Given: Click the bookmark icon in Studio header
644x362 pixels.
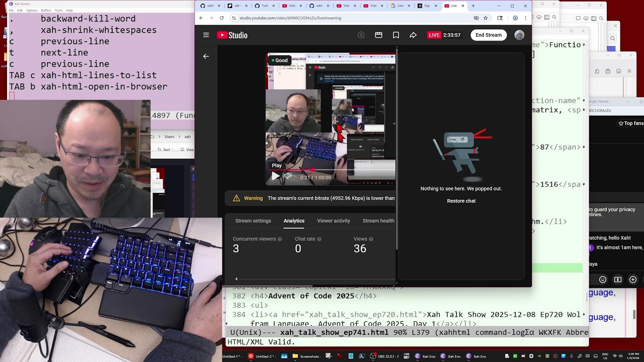Looking at the screenshot, I should pos(396,35).
